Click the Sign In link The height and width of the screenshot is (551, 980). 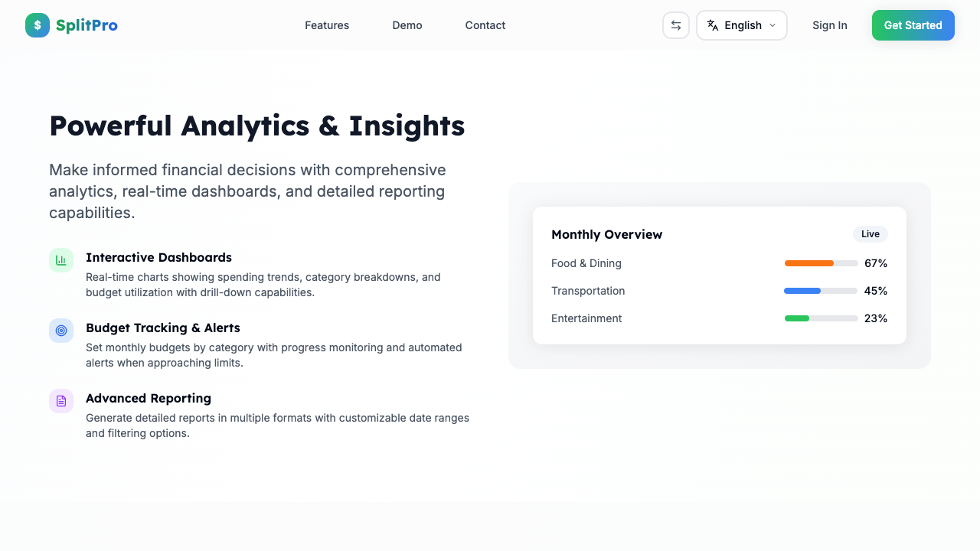[830, 25]
